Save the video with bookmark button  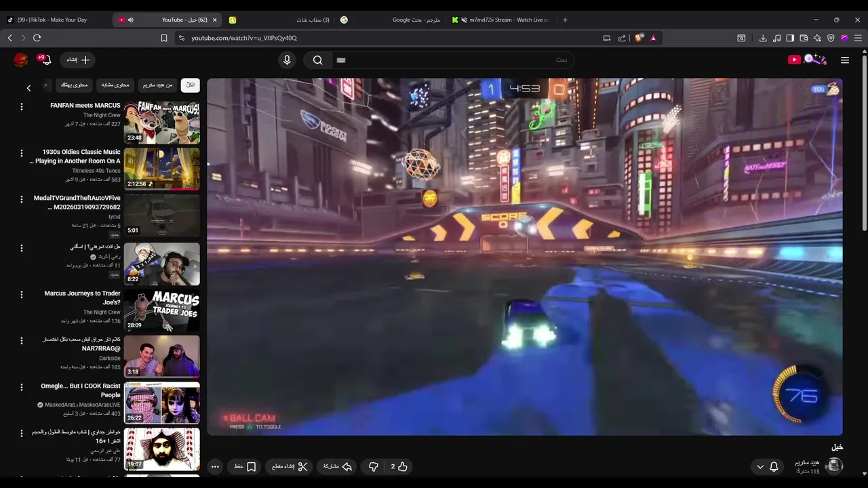pos(245,466)
